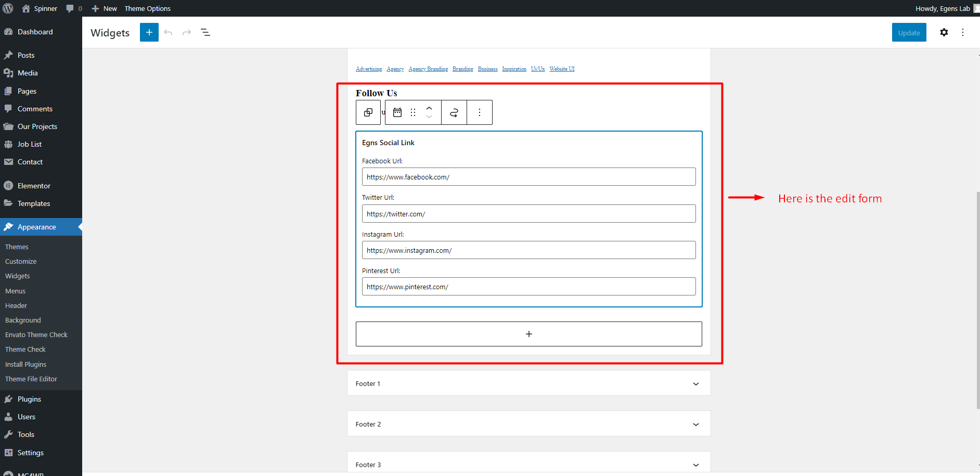Open the top bar options kebab menu
Image resolution: width=980 pixels, height=476 pixels.
(963, 32)
